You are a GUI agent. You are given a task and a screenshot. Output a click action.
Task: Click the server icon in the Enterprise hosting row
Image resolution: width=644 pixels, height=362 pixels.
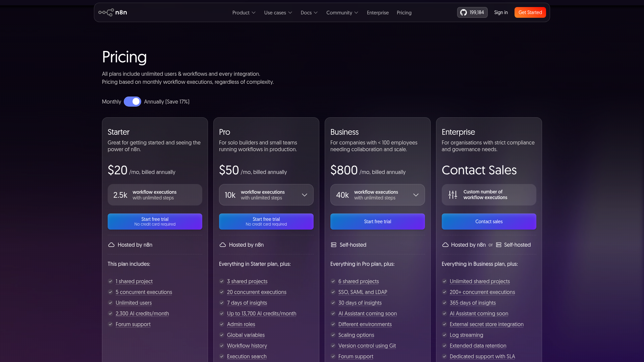[498, 245]
